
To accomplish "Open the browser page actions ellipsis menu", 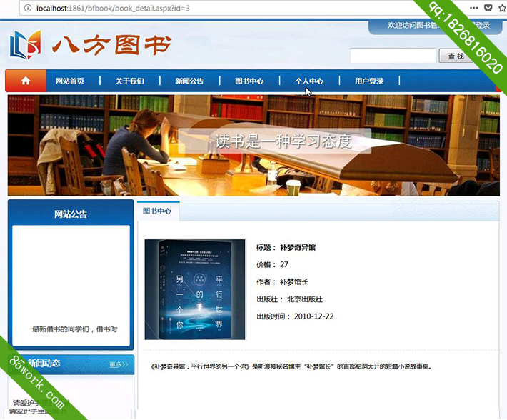I will 473,8.
